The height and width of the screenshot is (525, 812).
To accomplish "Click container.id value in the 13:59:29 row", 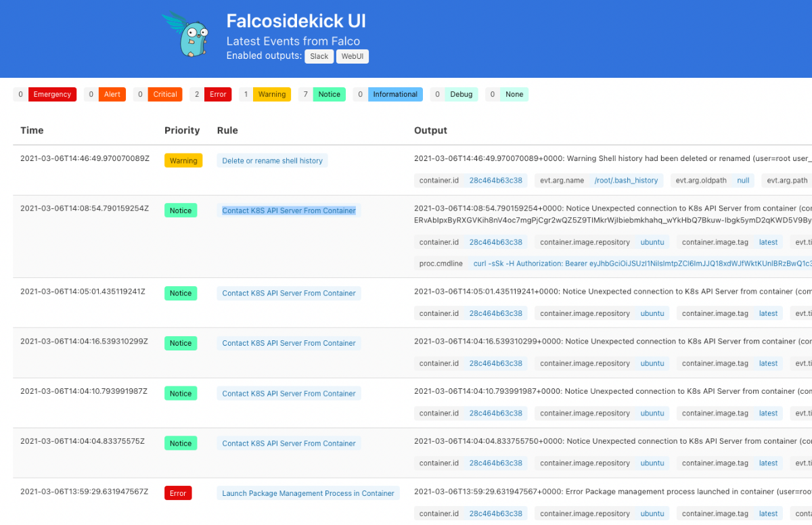I will click(x=496, y=514).
